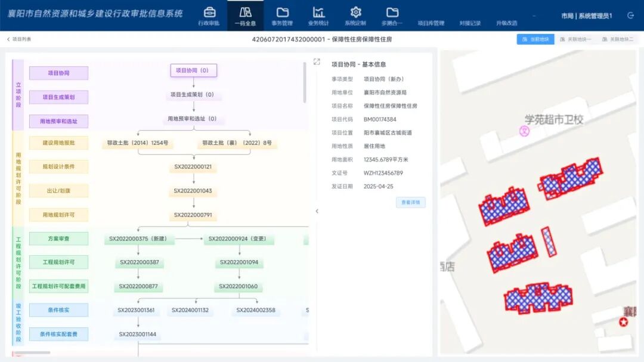Expand flowchart panel with fullscreen icon
644x362 pixels.
(x=317, y=62)
